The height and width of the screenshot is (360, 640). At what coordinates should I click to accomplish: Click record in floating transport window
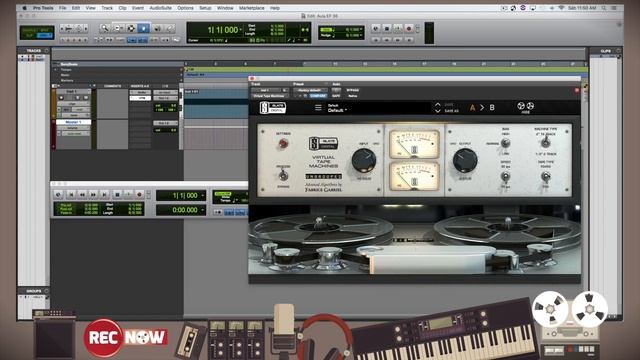point(139,195)
